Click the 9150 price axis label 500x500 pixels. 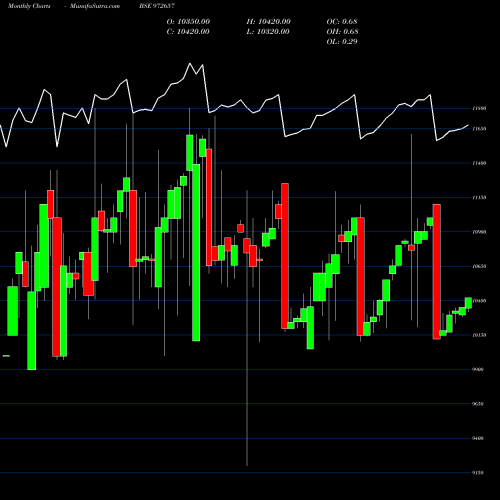pos(478,473)
